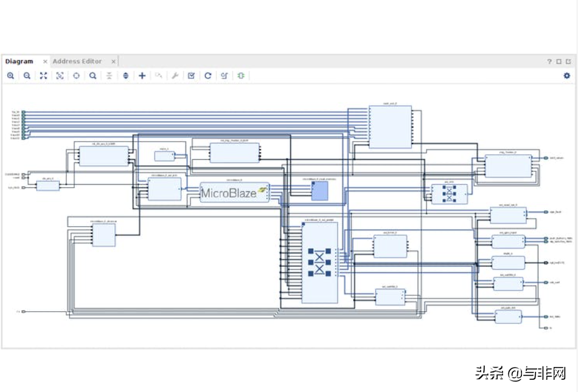Click the zoom-to-area selection icon
The height and width of the screenshot is (392, 578).
[x=60, y=76]
